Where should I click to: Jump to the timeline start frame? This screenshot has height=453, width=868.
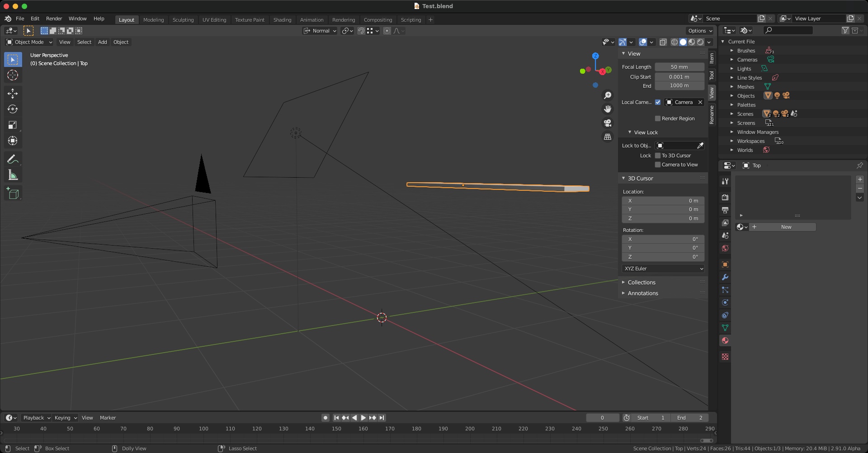coord(336,418)
